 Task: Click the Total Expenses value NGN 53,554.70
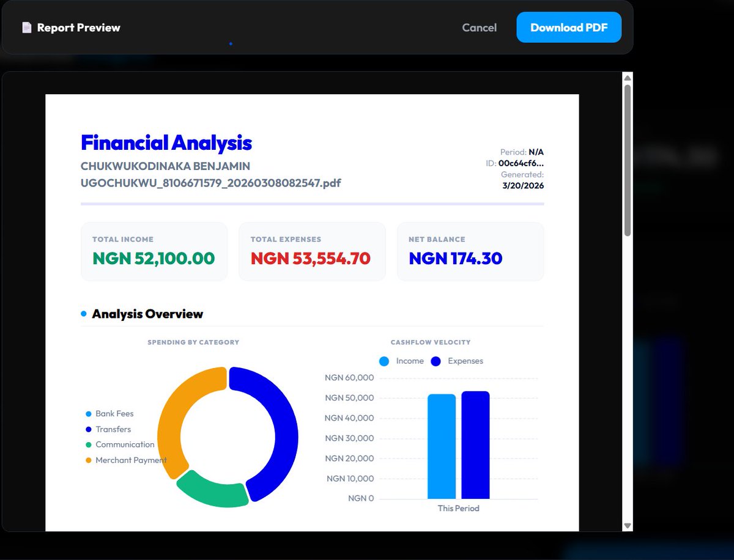[x=311, y=258]
